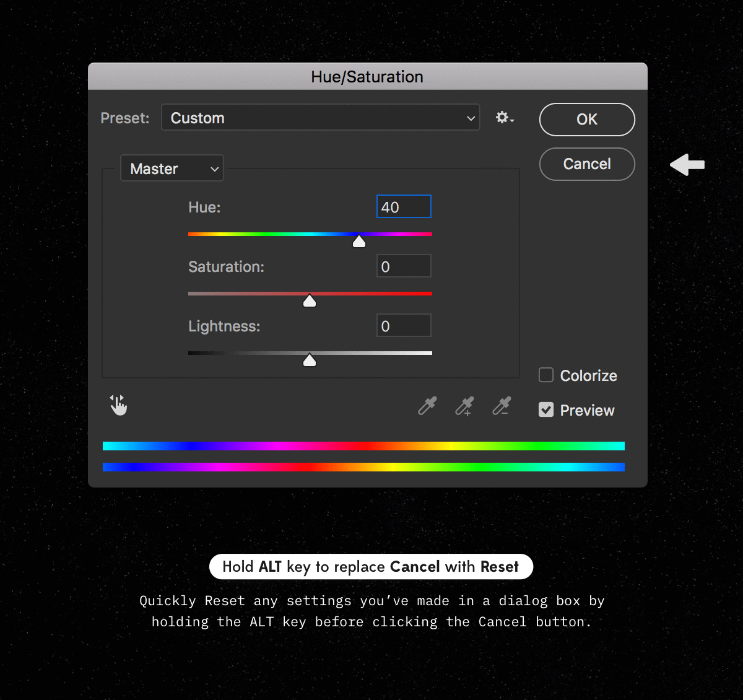Click the Preview label text
This screenshot has height=700, width=743.
pos(587,410)
